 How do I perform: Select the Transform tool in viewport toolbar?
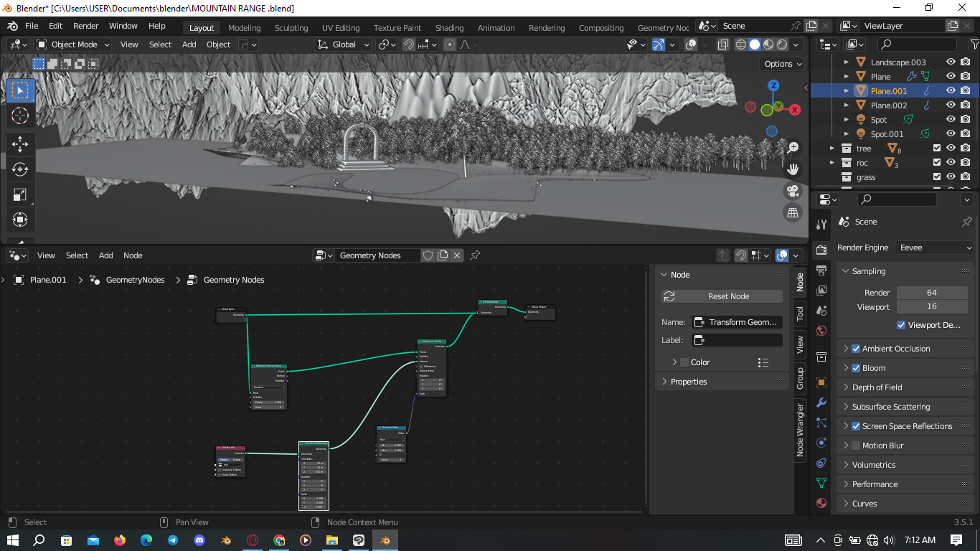point(20,220)
